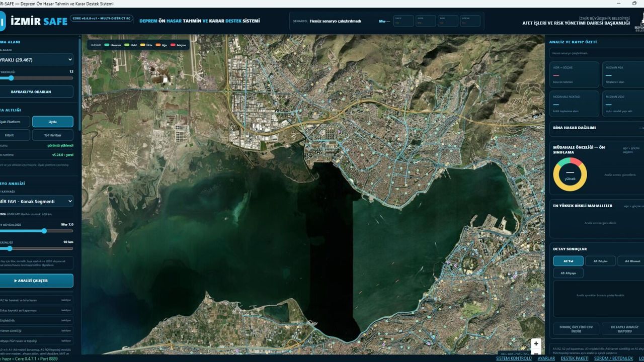Viewport: 644px width, 362px height.
Task: Click the AĞIR + GÖÇME summary card
Action: click(574, 74)
